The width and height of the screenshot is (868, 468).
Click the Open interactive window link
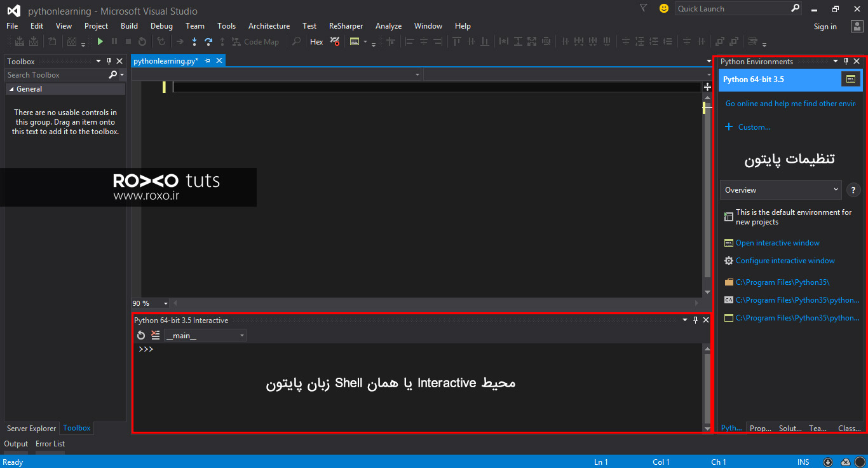778,243
